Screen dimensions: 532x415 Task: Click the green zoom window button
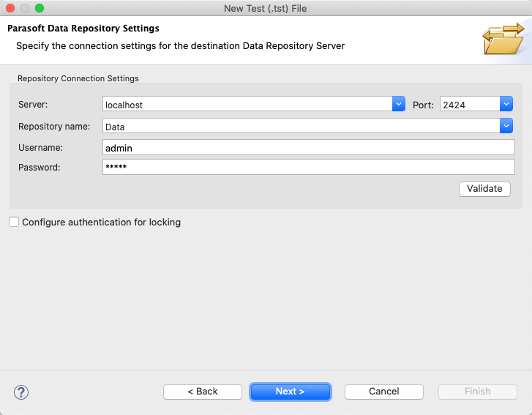[x=40, y=8]
